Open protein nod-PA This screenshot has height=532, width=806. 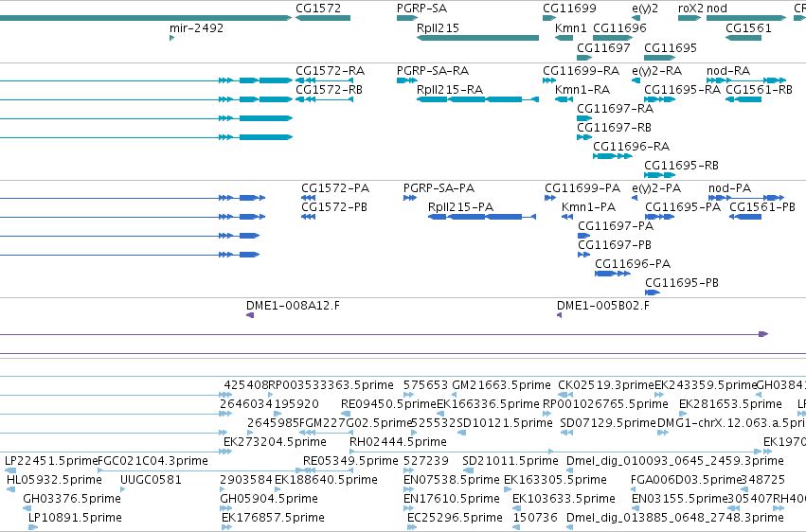(x=730, y=188)
